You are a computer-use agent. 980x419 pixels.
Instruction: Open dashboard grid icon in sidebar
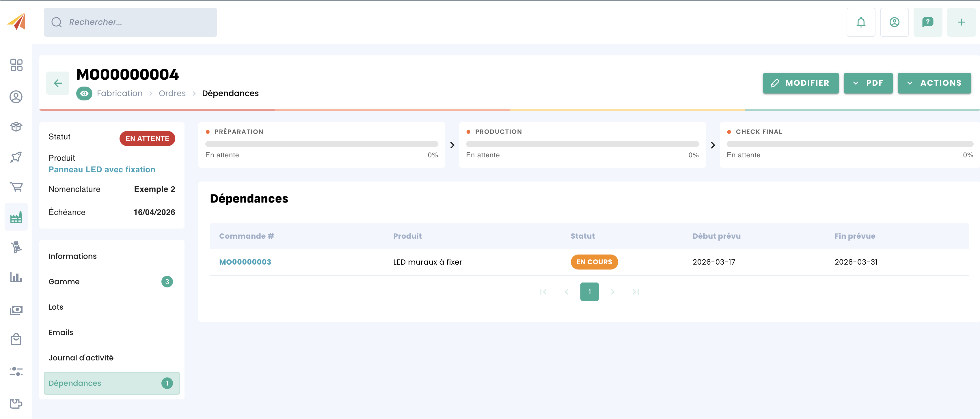tap(16, 65)
